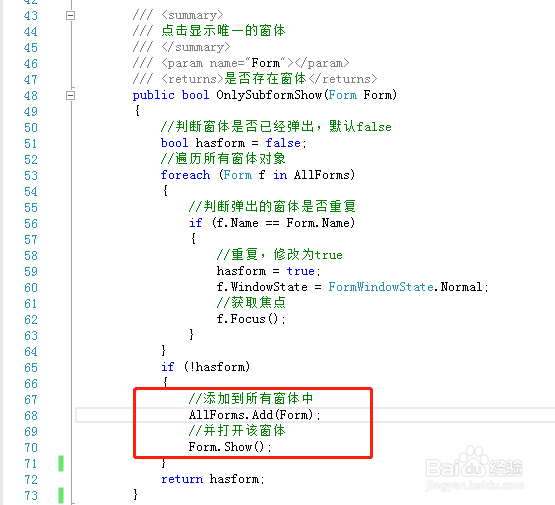Click line number 53 in the gutter

click(31, 176)
